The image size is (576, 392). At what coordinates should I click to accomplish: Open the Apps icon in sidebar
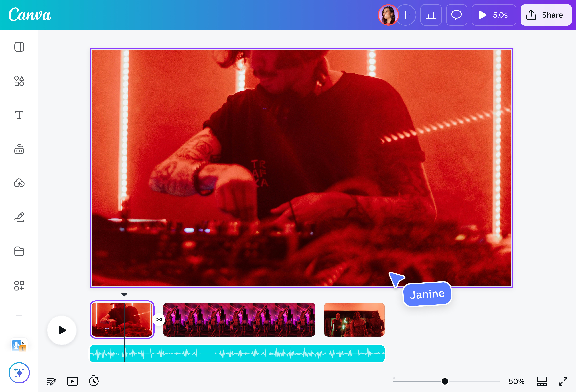[19, 285]
